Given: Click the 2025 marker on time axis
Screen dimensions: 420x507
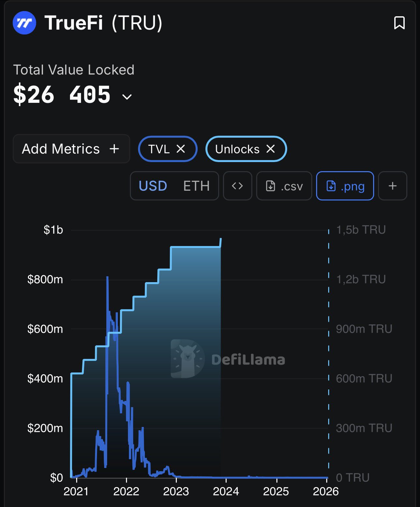Looking at the screenshot, I should point(276,491).
